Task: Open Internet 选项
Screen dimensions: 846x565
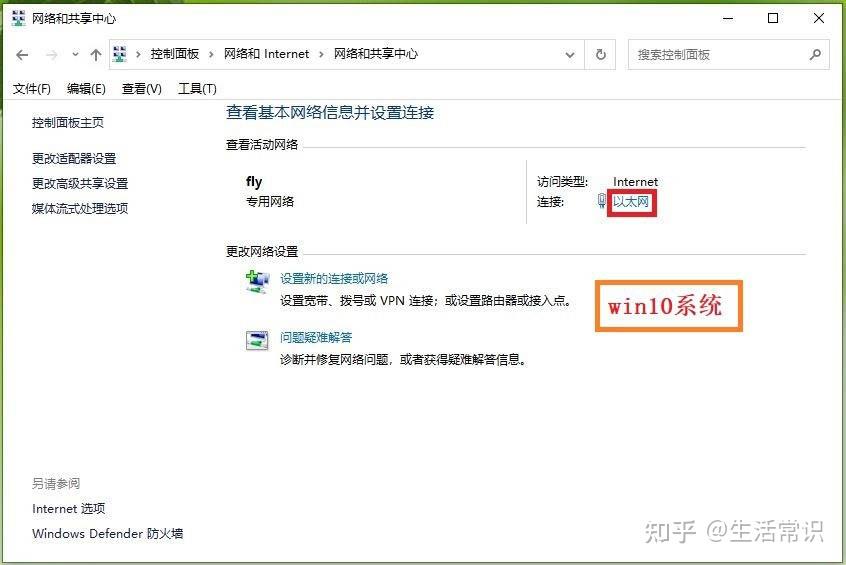Action: (x=69, y=509)
